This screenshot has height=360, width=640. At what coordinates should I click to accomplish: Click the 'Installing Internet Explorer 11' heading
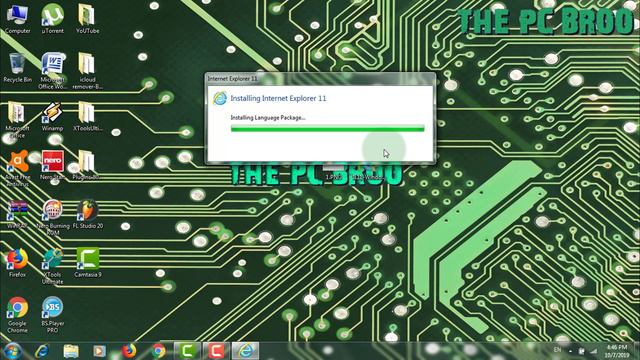point(278,98)
